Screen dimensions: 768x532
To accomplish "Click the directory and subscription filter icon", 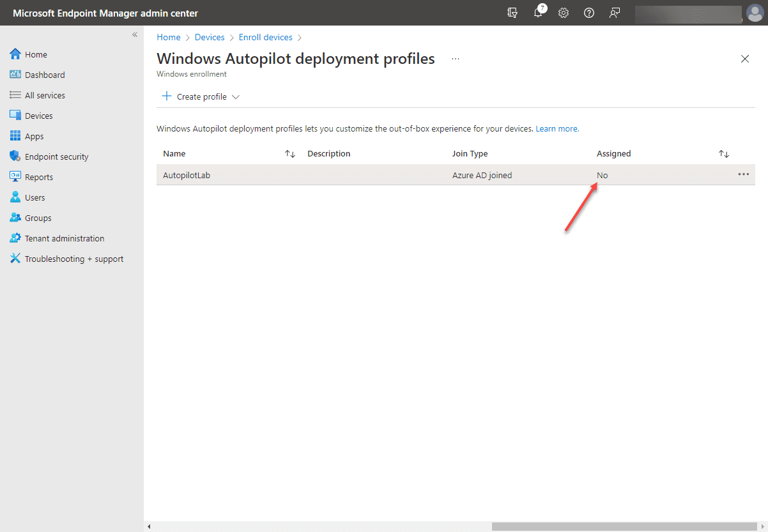I will pos(512,13).
